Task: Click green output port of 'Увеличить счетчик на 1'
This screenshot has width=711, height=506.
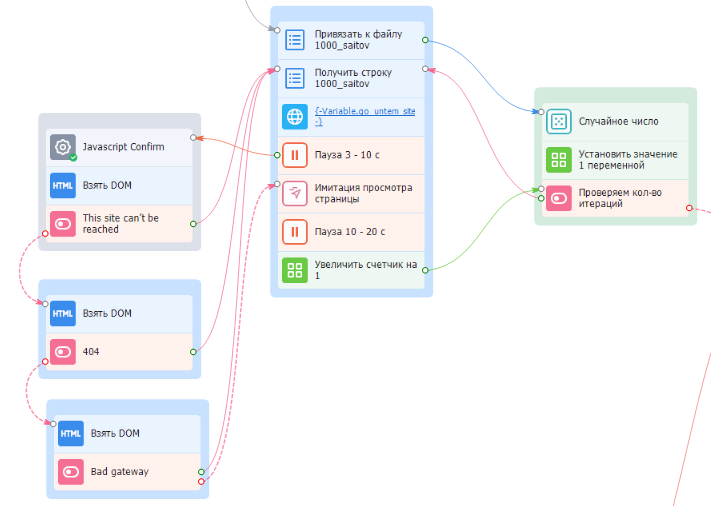Action: click(425, 270)
